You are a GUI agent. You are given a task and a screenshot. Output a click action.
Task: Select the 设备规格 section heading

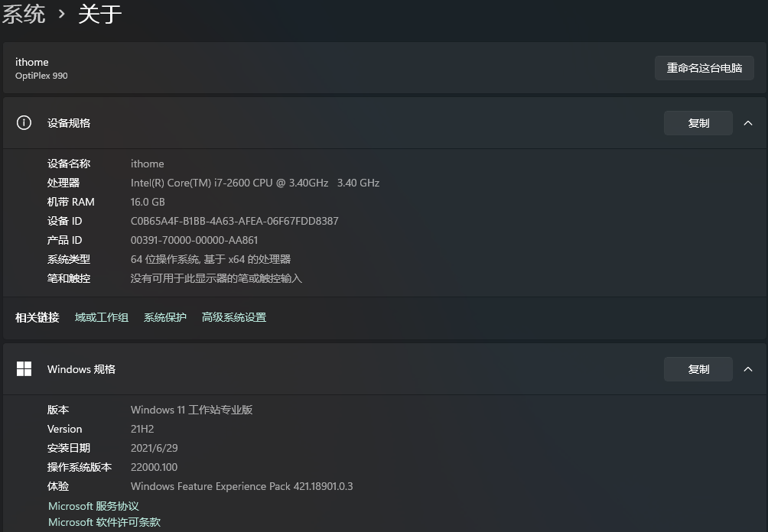[x=69, y=123]
